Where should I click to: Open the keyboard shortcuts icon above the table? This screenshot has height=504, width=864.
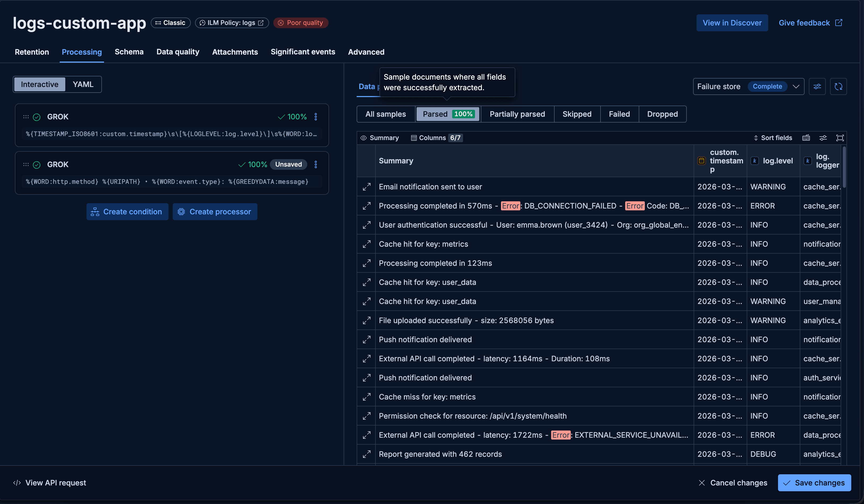tap(806, 138)
